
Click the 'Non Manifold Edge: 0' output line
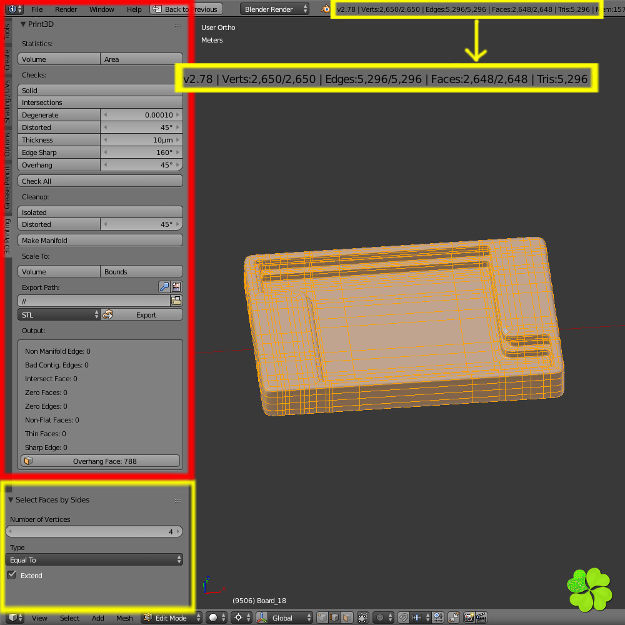(x=58, y=351)
